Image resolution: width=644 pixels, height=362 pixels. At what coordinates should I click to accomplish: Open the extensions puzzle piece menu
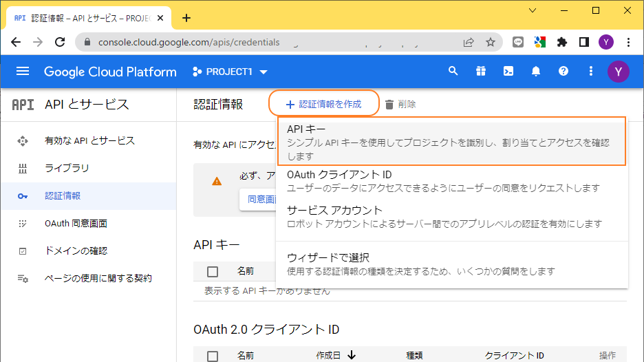coord(562,42)
